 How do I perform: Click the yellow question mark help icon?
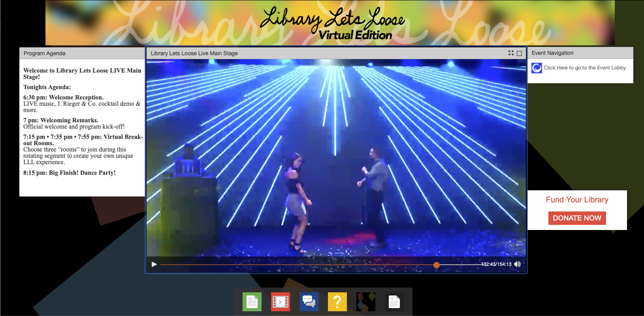(337, 302)
